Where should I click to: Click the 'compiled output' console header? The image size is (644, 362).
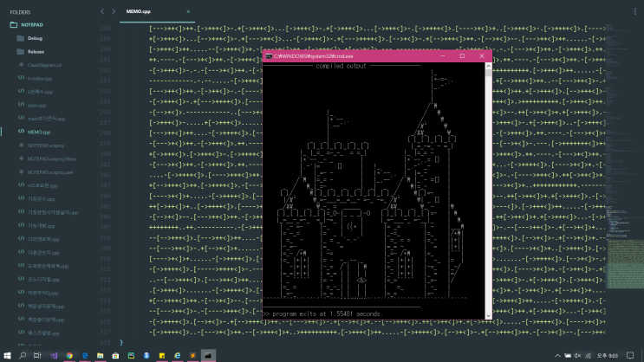[x=341, y=66]
